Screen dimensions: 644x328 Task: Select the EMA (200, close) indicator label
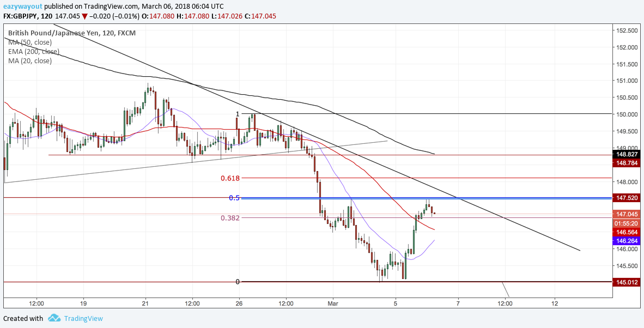coord(34,52)
